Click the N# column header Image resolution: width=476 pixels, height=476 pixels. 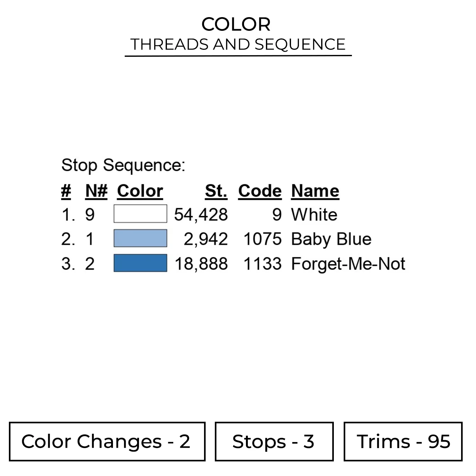coord(96,191)
